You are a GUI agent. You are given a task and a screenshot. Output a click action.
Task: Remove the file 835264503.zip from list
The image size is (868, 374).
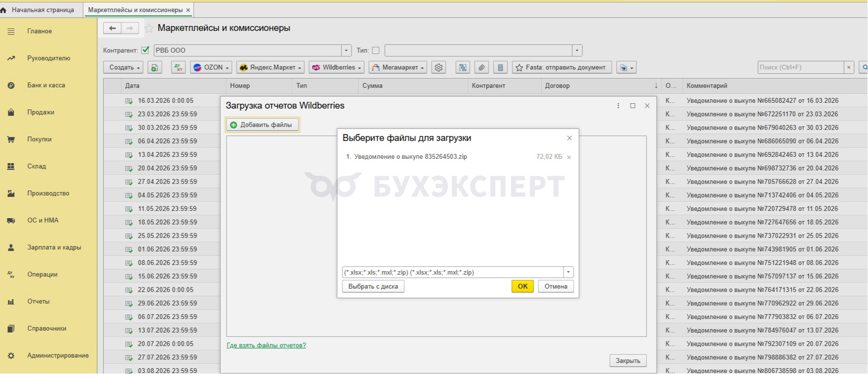pos(569,157)
